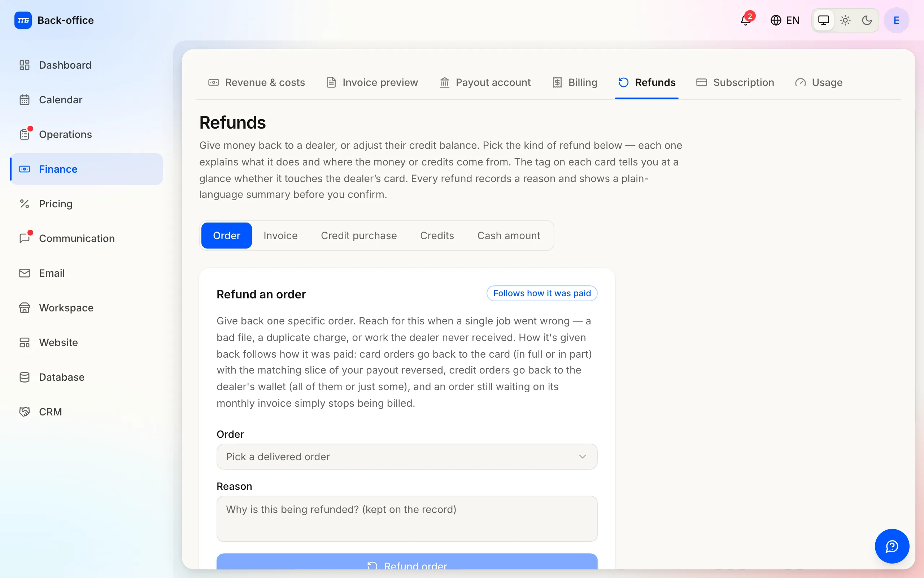Click the Refund order button

pyautogui.click(x=407, y=562)
